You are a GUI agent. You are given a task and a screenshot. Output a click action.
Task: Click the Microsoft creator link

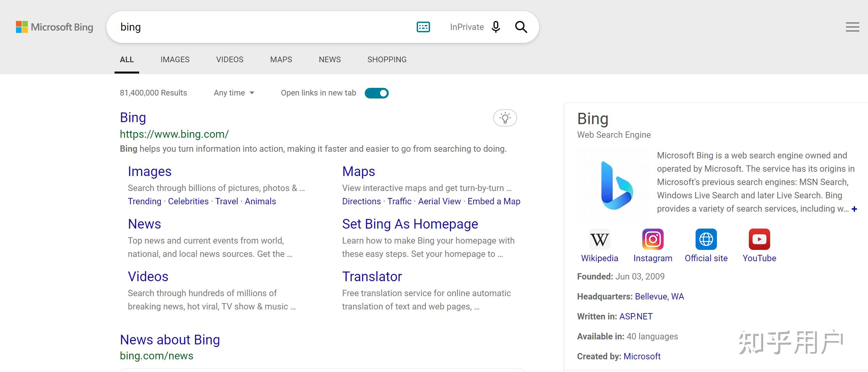[642, 356]
